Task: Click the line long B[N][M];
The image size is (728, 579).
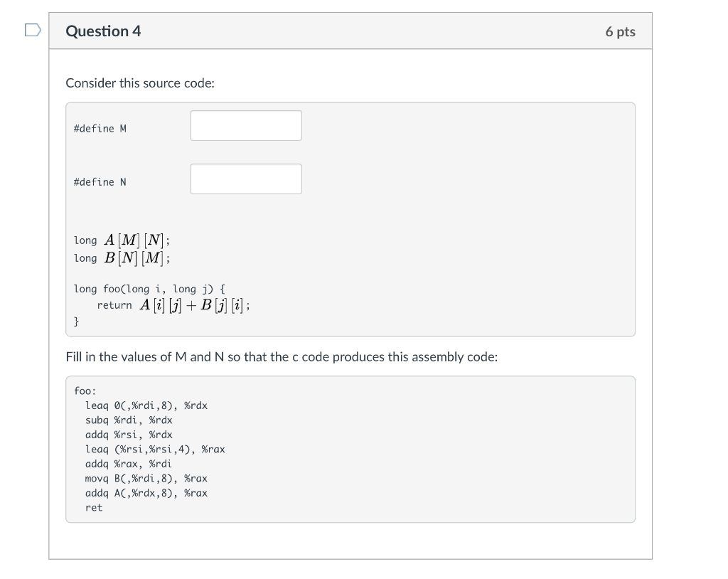Action: (x=121, y=257)
